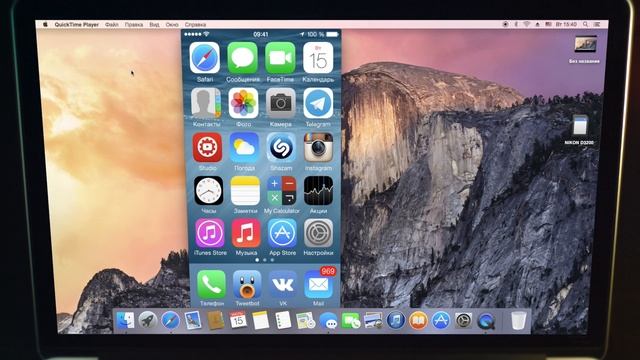Image resolution: width=640 pixels, height=360 pixels.
Task: Open the yellow Notes icon in the Dock
Action: click(x=260, y=320)
